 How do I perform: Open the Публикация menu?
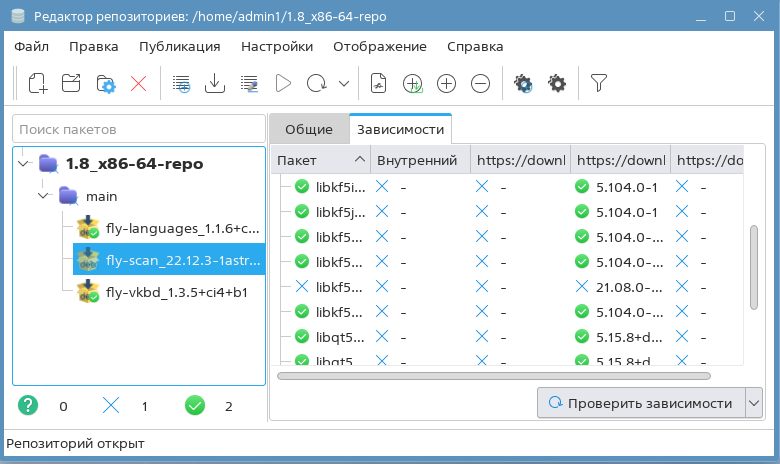tap(180, 46)
